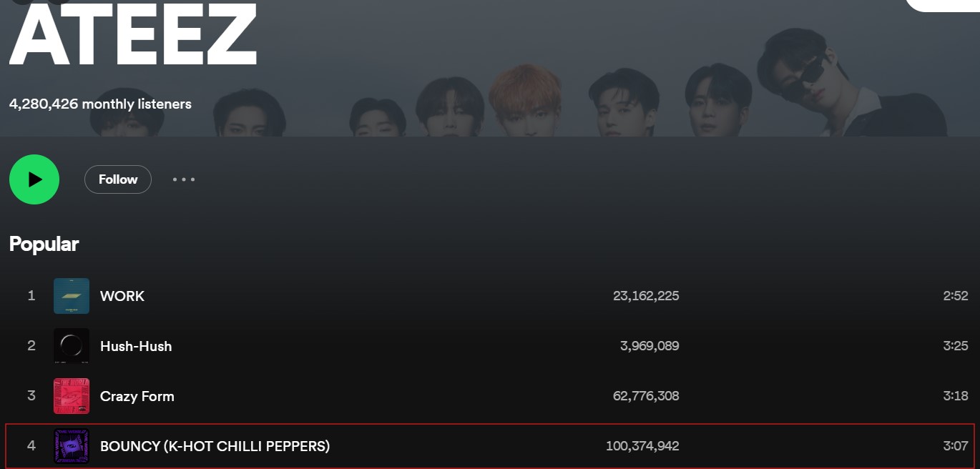
Task: Click track number 3 beside Crazy Form
Action: [31, 396]
